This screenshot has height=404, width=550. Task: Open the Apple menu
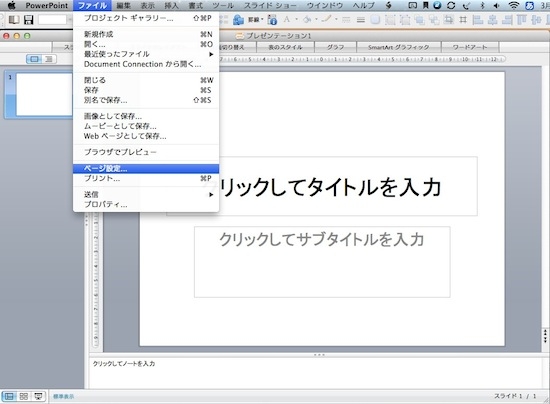coord(12,5)
